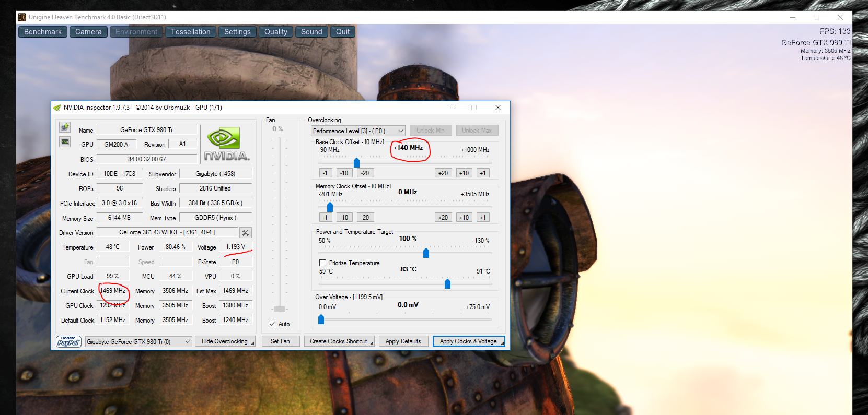The image size is (868, 415).
Task: Click the BIOS field 84.00.32.00.67
Action: tap(147, 159)
